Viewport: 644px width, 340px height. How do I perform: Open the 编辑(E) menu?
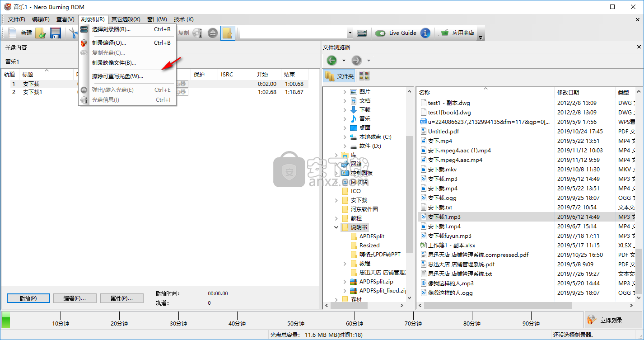click(41, 19)
